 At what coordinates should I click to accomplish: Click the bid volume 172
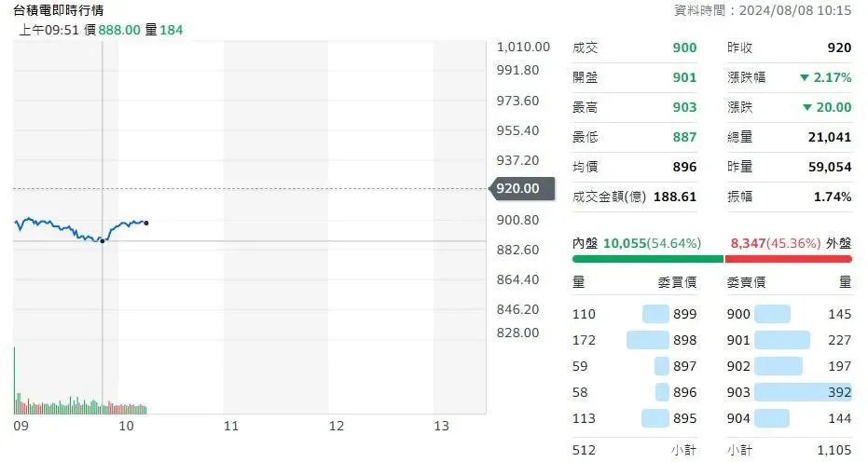584,340
